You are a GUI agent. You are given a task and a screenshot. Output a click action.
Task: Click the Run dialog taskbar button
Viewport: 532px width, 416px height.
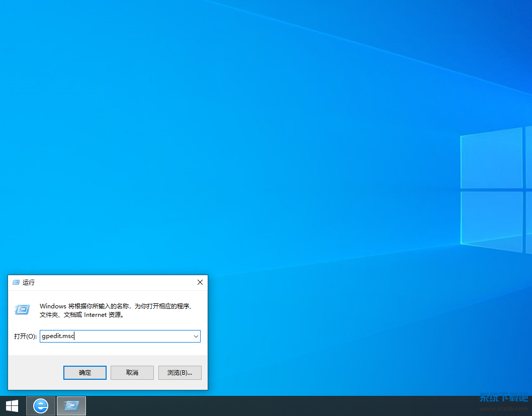[x=71, y=405]
